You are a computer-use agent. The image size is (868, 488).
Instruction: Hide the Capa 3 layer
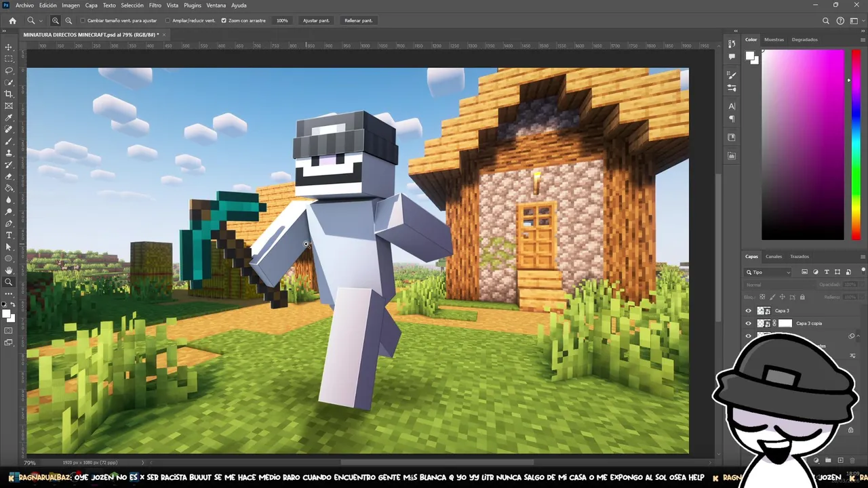pos(749,311)
